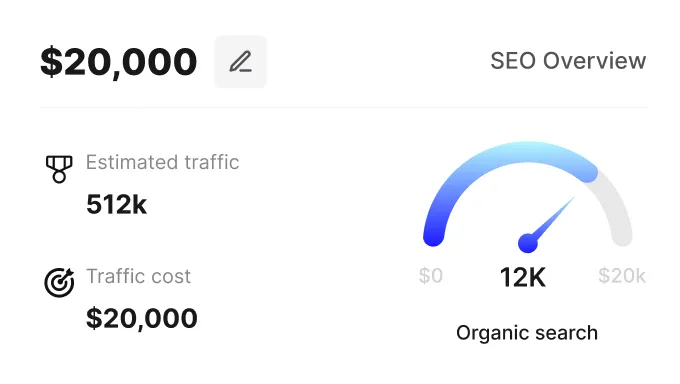Click the gray unfilled gauge segment
The width and height of the screenshot is (680, 384).
[616, 208]
